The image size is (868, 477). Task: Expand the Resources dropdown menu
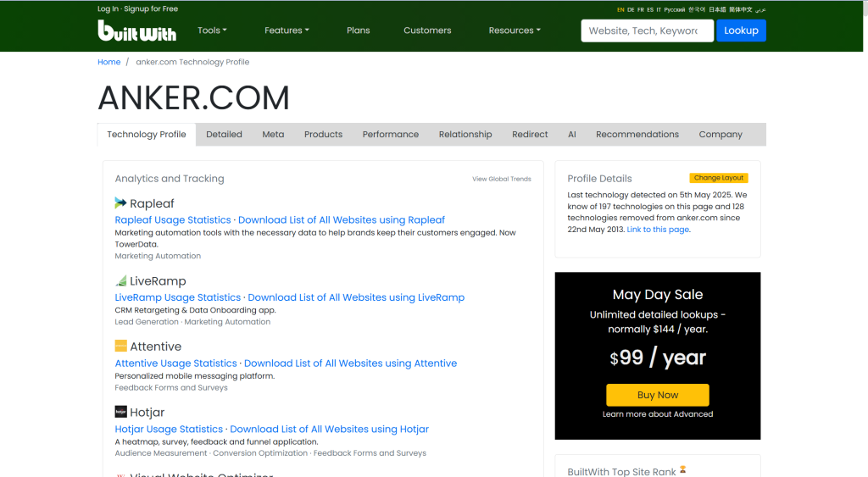click(515, 31)
